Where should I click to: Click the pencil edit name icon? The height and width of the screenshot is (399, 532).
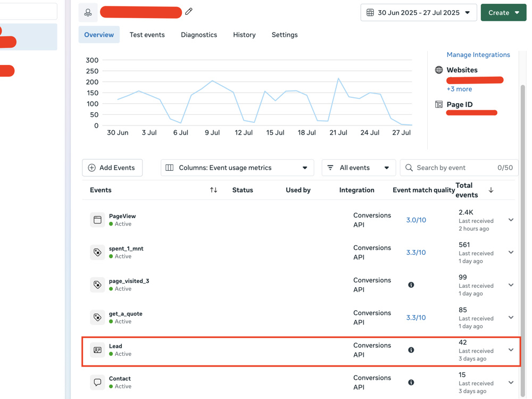click(x=189, y=12)
